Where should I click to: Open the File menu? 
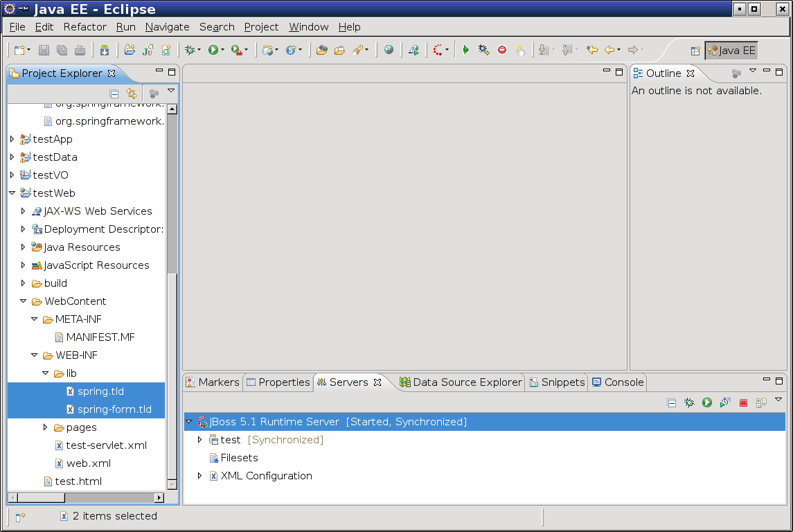coord(17,27)
